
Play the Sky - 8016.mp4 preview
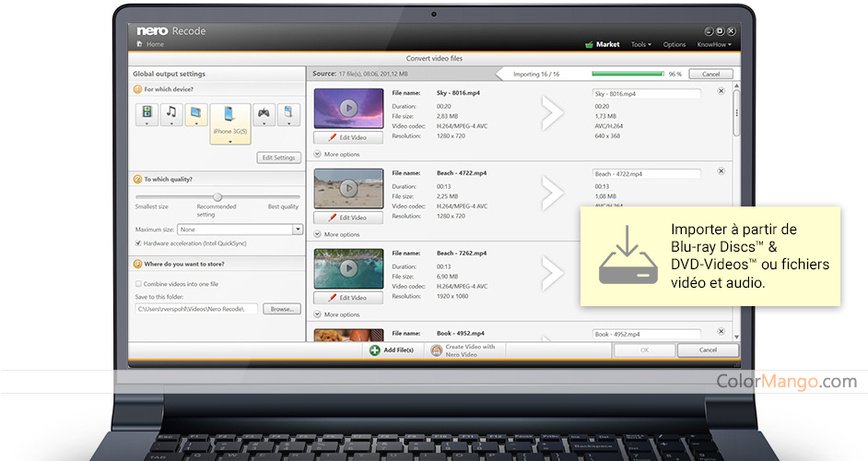pyautogui.click(x=348, y=108)
